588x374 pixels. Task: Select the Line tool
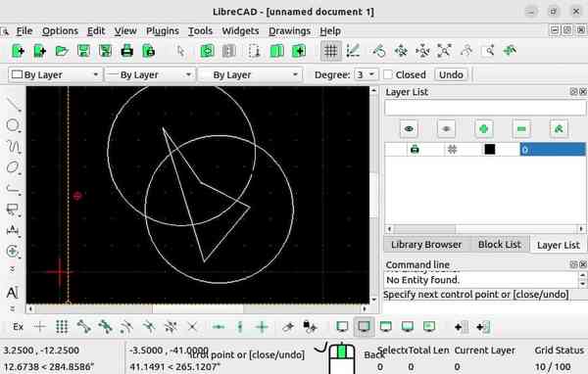[x=14, y=104]
